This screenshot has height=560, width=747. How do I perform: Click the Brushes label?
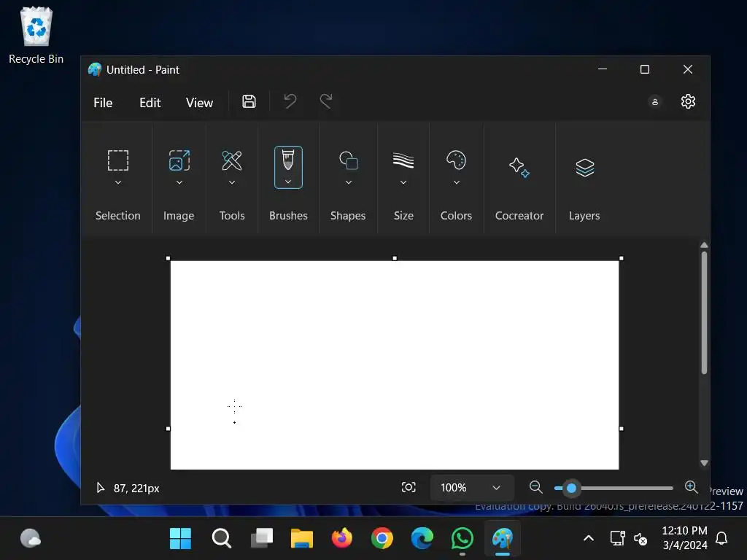(288, 216)
